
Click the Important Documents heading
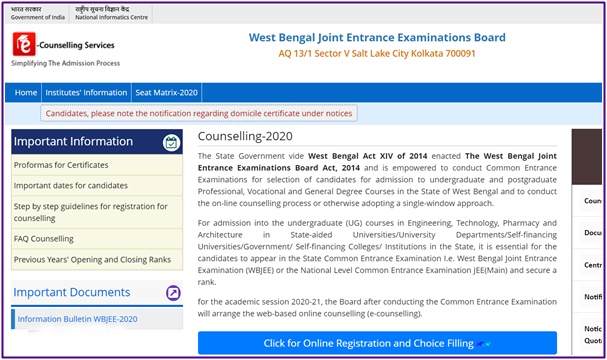coord(72,292)
